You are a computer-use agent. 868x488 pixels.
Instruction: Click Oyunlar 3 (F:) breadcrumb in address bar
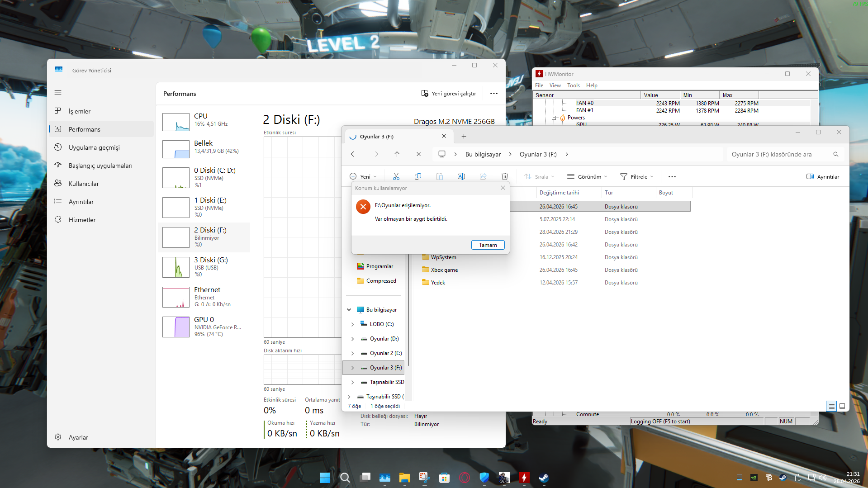538,154
